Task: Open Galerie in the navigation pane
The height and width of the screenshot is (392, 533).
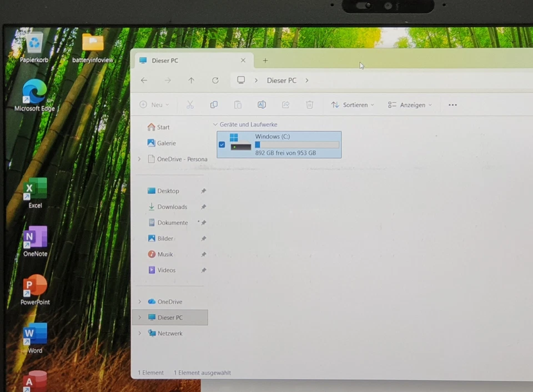Action: coord(162,143)
